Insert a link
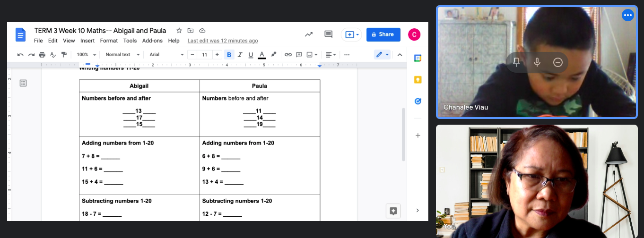 point(288,55)
